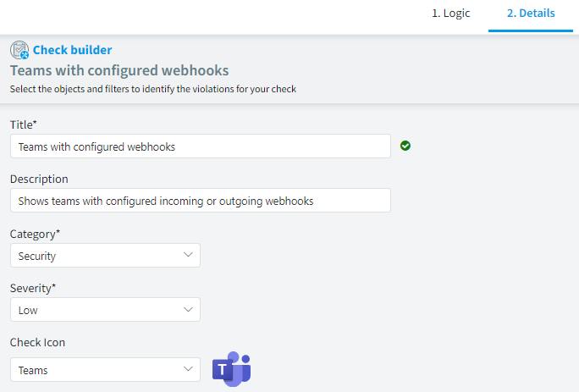Click the Check builder clipboard icon

[19, 50]
